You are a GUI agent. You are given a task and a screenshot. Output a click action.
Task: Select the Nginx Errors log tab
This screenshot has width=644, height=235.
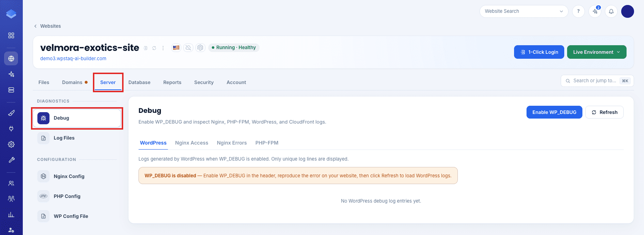(x=232, y=143)
